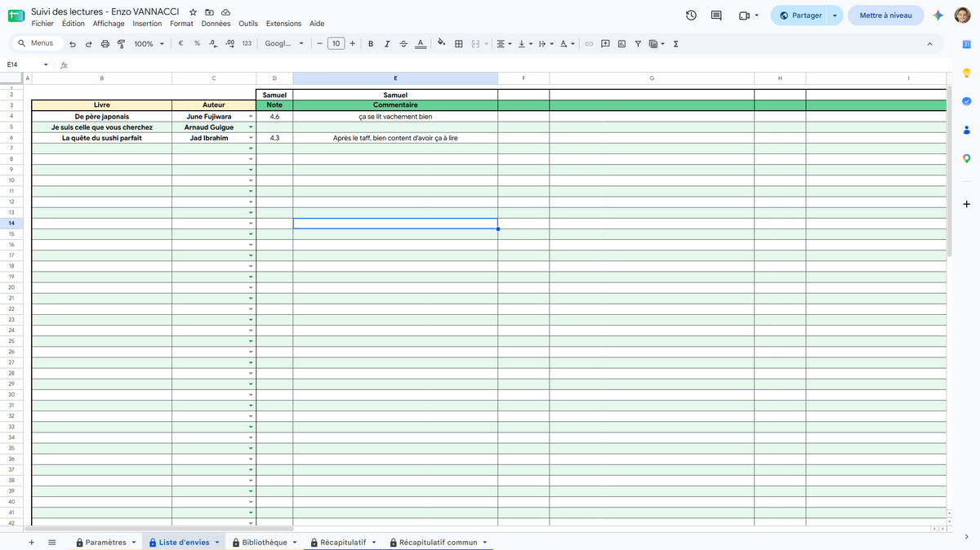Click the Mettre à niveau button
Viewport: 980px width, 550px height.
(x=886, y=16)
